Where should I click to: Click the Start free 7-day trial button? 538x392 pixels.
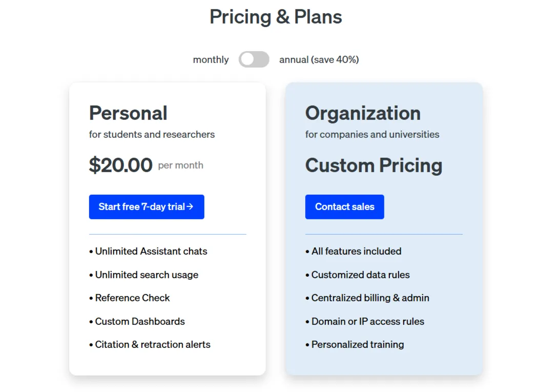click(147, 207)
